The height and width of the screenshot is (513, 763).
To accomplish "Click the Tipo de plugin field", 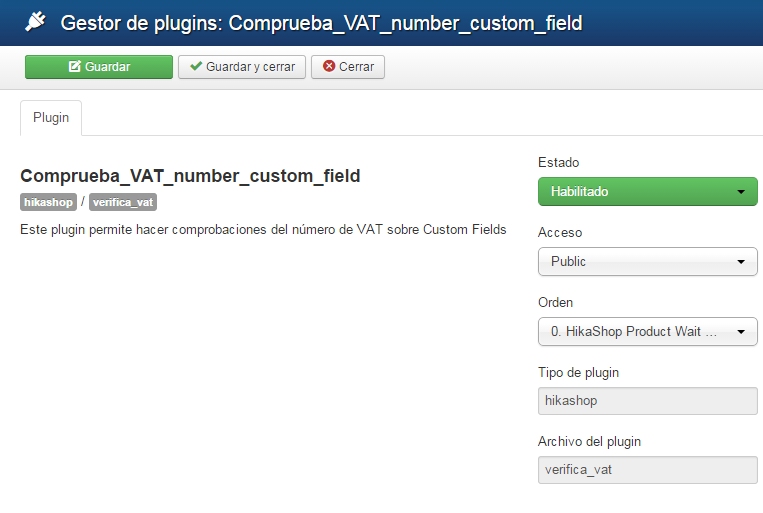I will point(647,401).
